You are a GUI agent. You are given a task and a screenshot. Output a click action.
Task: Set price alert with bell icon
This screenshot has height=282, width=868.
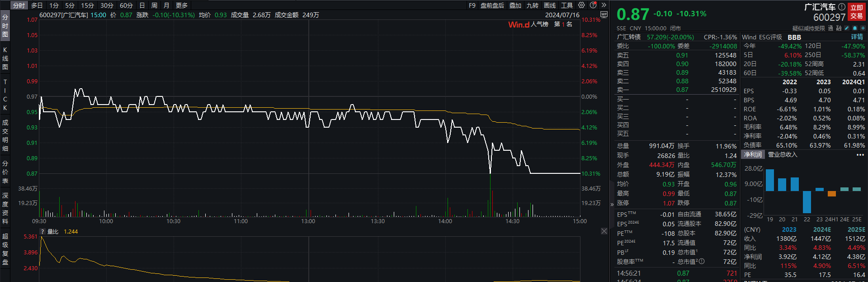click(855, 28)
